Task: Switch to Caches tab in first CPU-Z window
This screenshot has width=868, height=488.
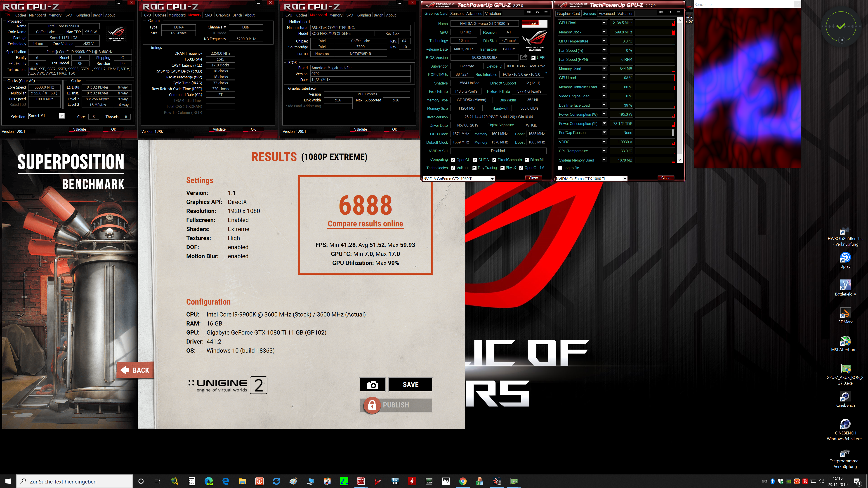Action: point(21,15)
